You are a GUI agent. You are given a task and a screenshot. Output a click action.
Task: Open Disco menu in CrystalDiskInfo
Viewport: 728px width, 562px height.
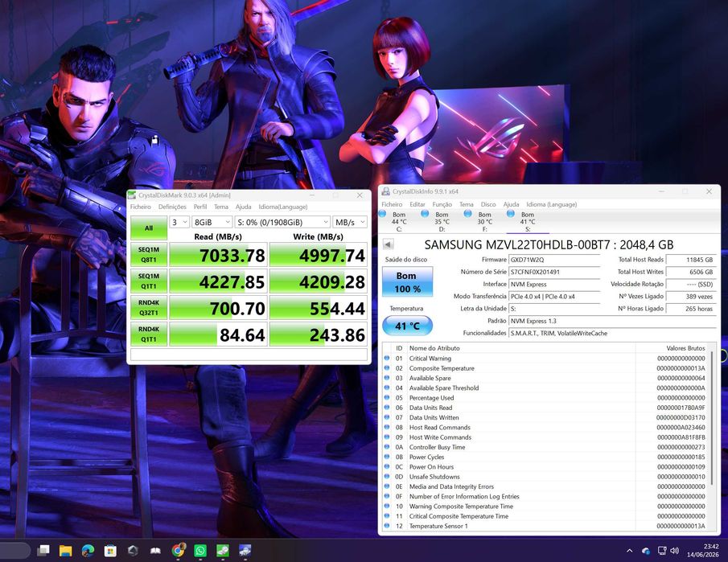click(x=488, y=205)
